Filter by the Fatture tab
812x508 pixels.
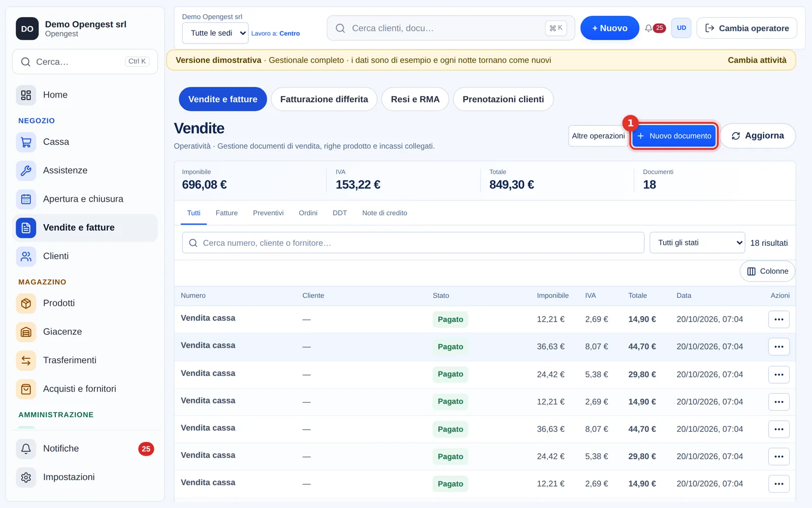click(x=226, y=213)
